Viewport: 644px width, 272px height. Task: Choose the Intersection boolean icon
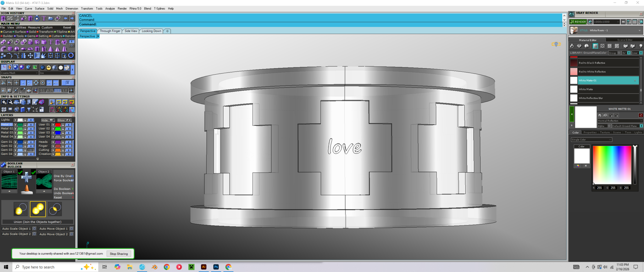(55, 209)
